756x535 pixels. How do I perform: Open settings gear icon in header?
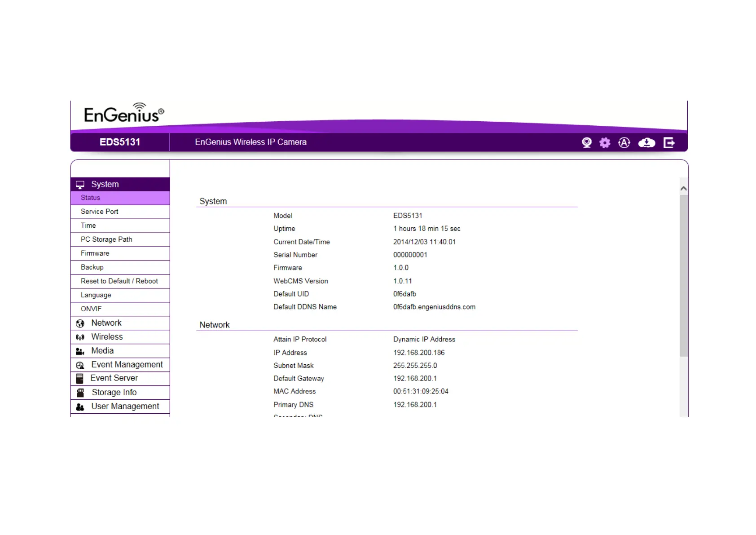point(605,143)
